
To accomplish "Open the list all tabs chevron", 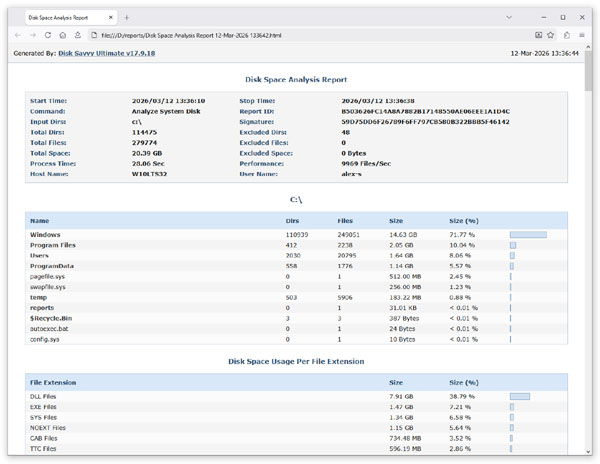I will [x=509, y=18].
